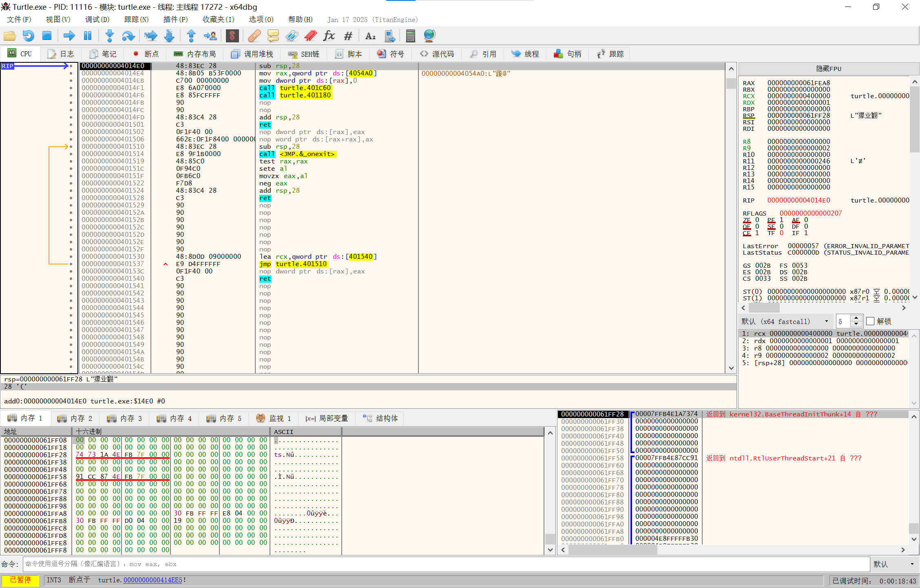Click the RFLAGS value 0000000000000207
920x588 pixels.
[811, 213]
